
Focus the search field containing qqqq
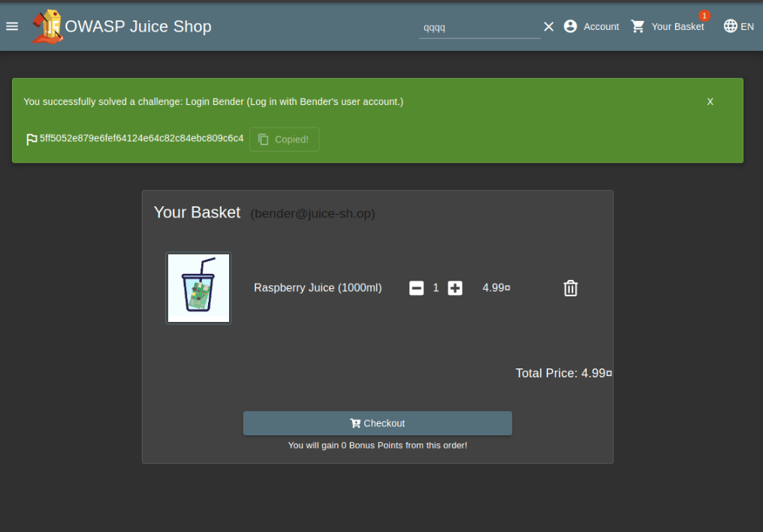(x=479, y=27)
